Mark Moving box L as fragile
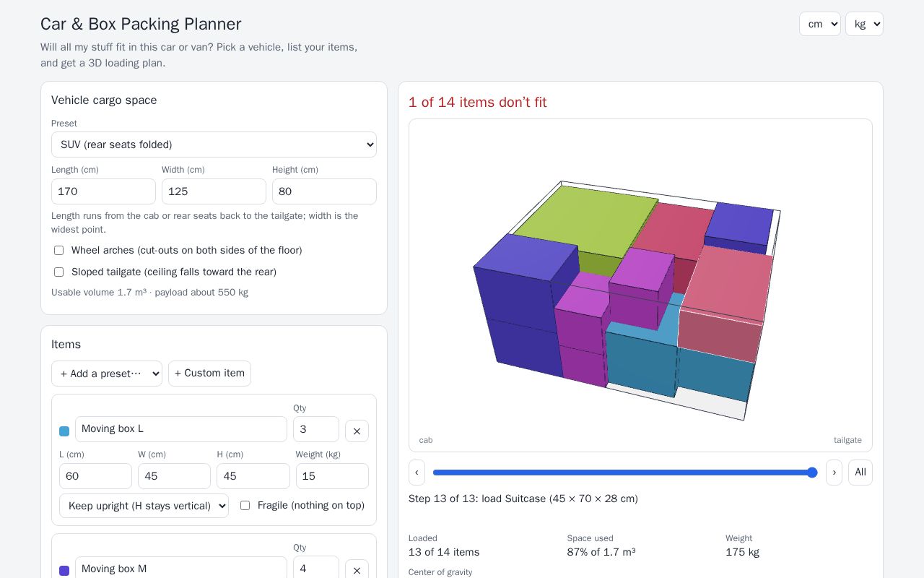The width and height of the screenshot is (924, 578). click(x=245, y=506)
